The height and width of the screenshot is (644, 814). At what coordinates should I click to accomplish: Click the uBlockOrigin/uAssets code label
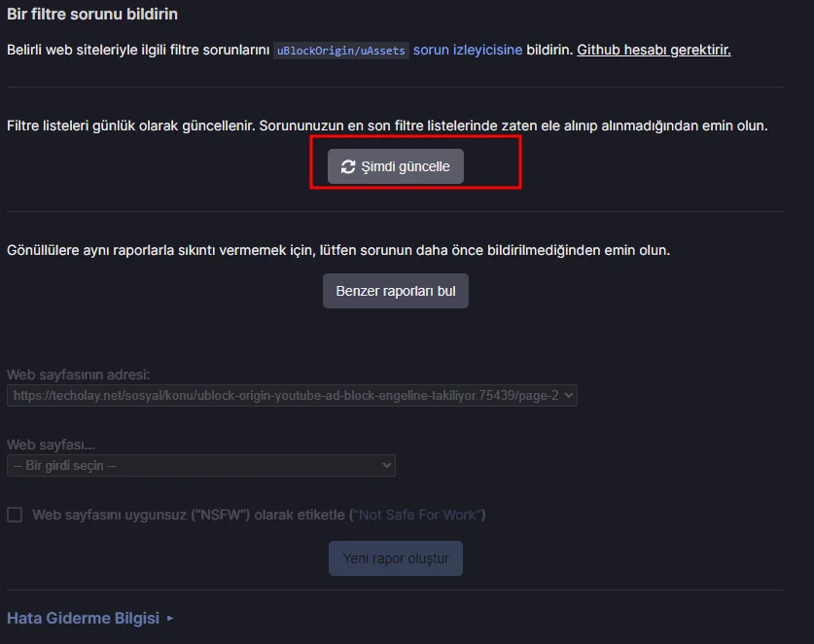click(341, 51)
